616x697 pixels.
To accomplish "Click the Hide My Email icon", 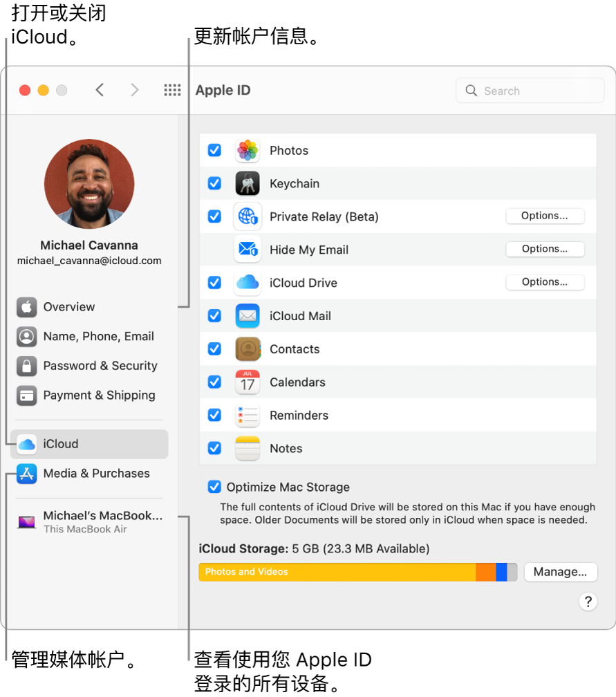I will (x=247, y=250).
